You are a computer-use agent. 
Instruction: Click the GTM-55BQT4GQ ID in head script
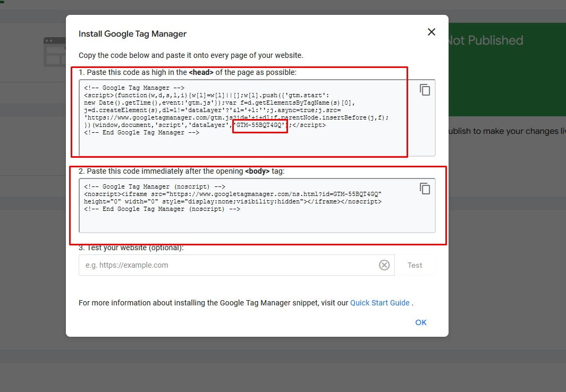click(x=260, y=125)
